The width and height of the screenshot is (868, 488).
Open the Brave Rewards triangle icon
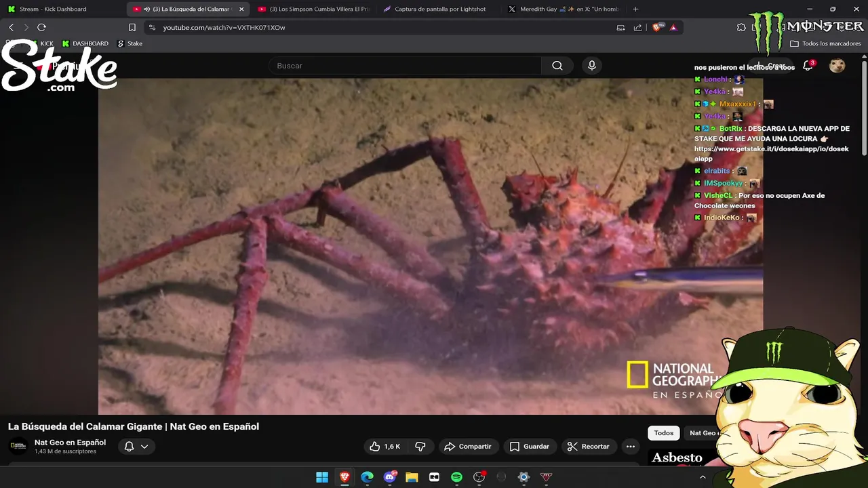coord(673,27)
